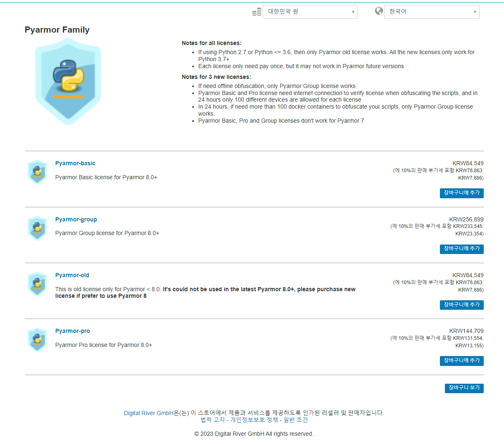Click 'Pyarmor Pro license for Pyarmor 8.0+' description

pos(104,345)
